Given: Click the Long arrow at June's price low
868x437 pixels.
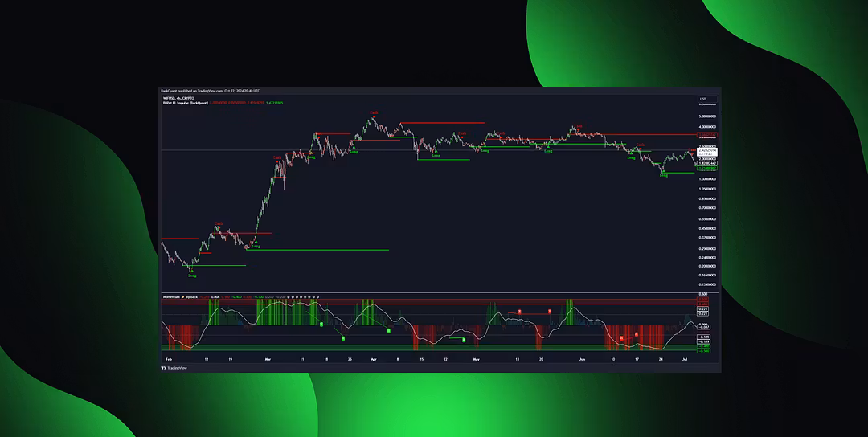Looking at the screenshot, I should [x=663, y=174].
